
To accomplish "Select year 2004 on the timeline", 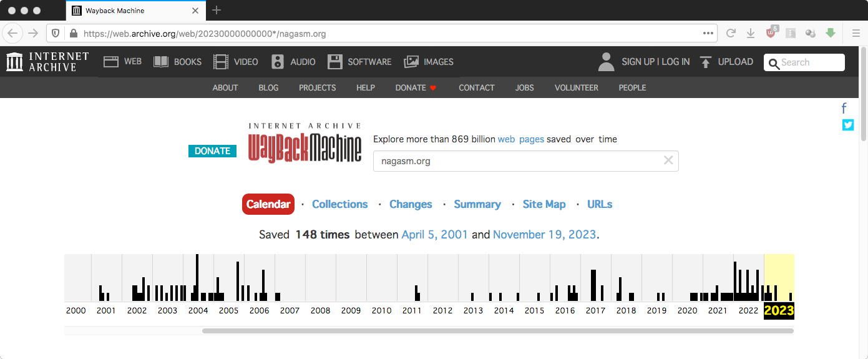I will coord(198,310).
